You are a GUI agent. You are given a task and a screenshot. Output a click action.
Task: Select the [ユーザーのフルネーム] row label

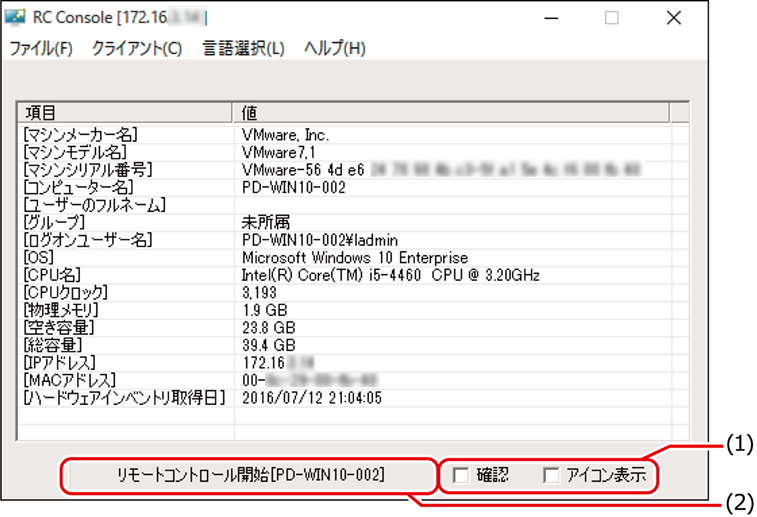(95, 205)
